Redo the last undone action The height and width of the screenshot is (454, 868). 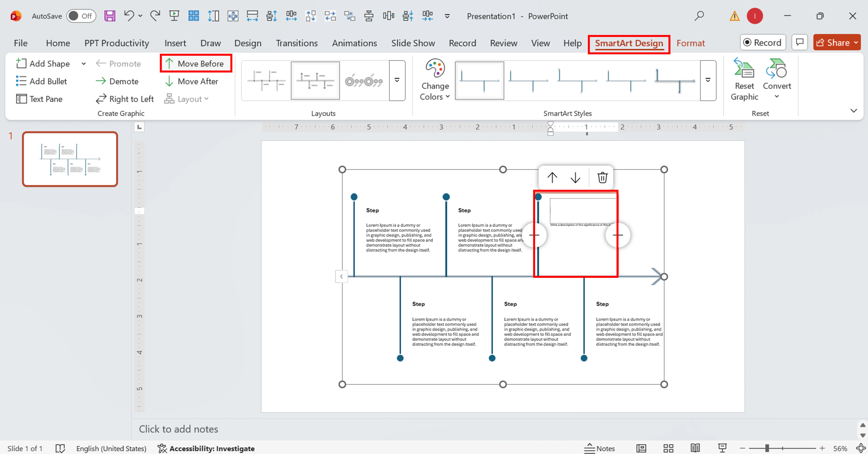tap(155, 16)
